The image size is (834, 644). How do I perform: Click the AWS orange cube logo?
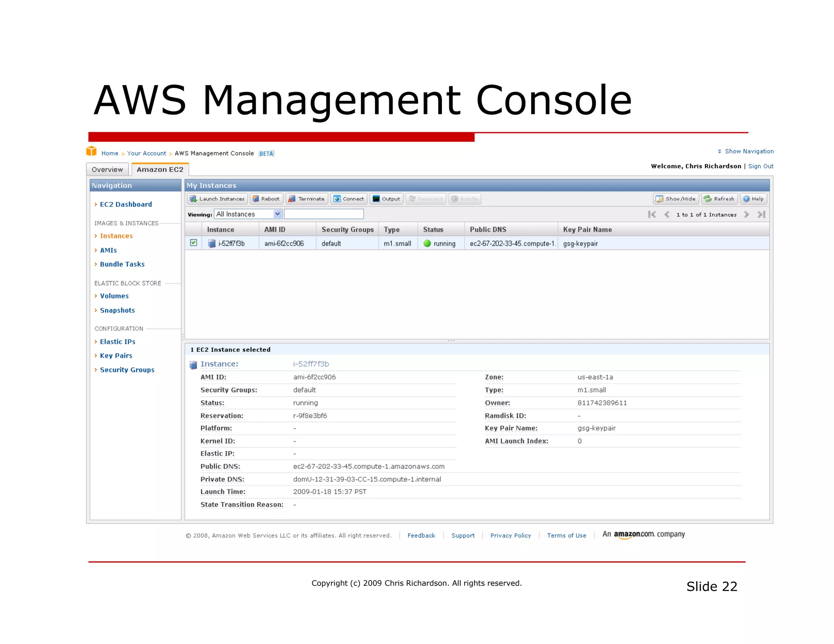click(x=91, y=151)
